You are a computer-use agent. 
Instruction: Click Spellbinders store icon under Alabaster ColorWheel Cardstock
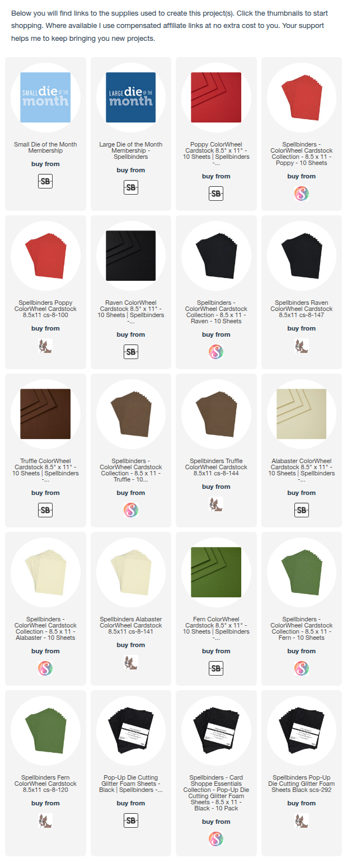click(302, 511)
